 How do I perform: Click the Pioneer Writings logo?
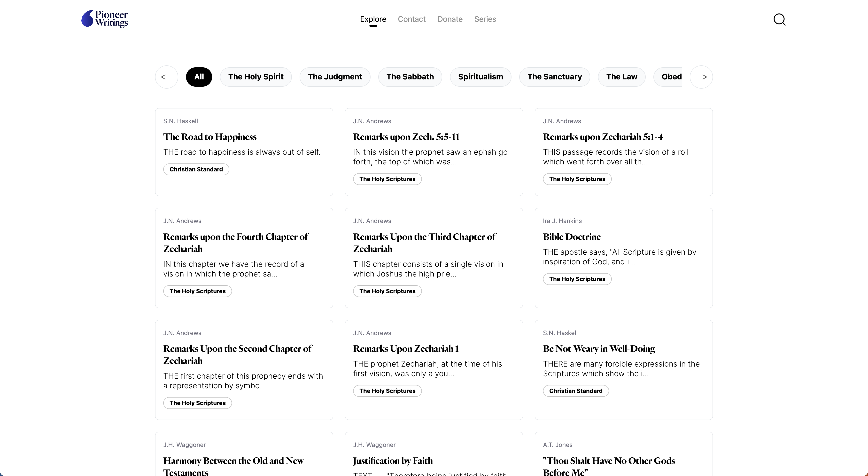point(104,19)
